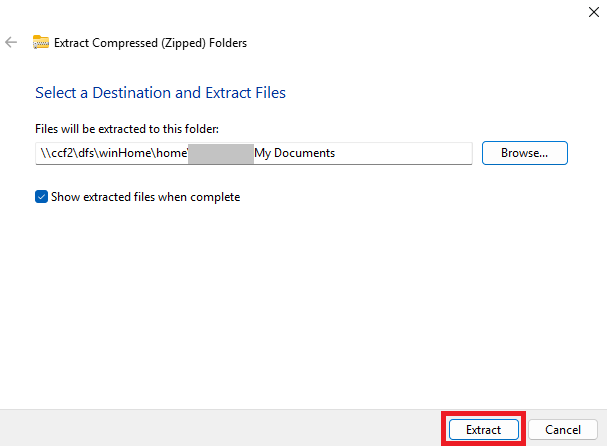Viewport: 607px width, 446px height.
Task: Click the 'Files will be extracted to this folder:' label
Action: [126, 129]
